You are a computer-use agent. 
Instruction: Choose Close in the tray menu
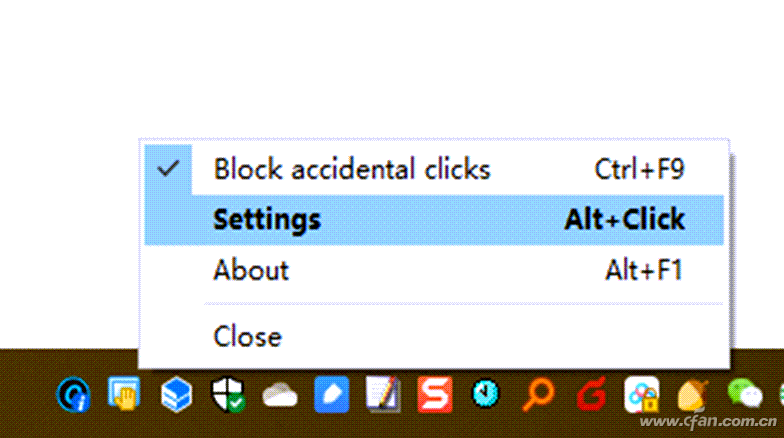click(x=434, y=336)
